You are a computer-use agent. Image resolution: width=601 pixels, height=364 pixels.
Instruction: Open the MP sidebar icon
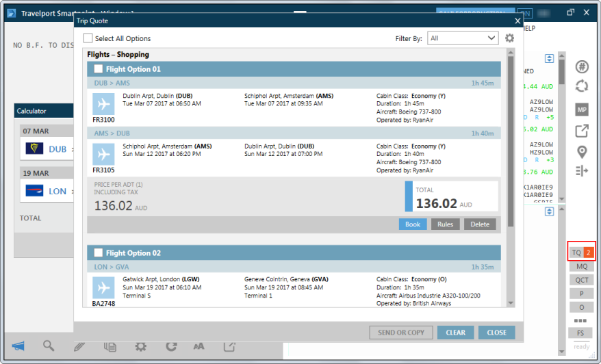point(581,109)
